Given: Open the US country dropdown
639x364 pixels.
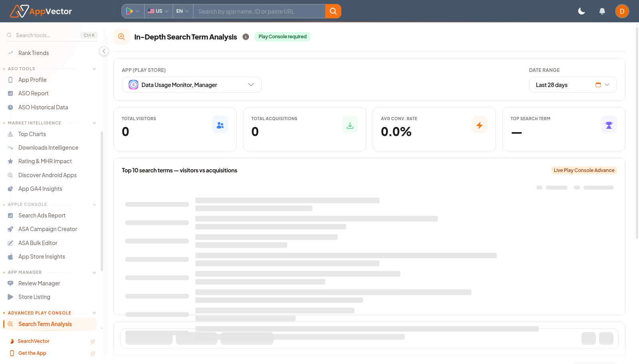Looking at the screenshot, I should pos(158,11).
